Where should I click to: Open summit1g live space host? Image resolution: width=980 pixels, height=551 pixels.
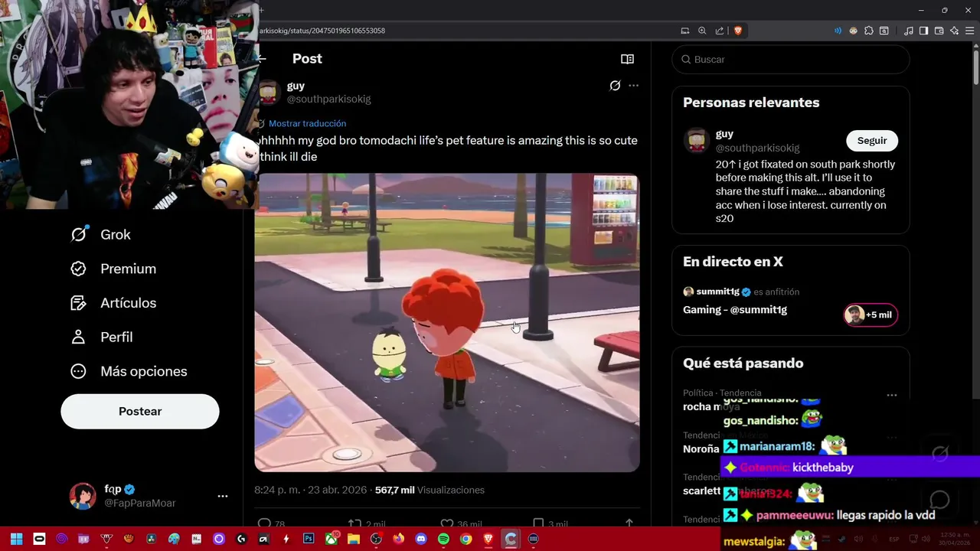click(x=717, y=292)
